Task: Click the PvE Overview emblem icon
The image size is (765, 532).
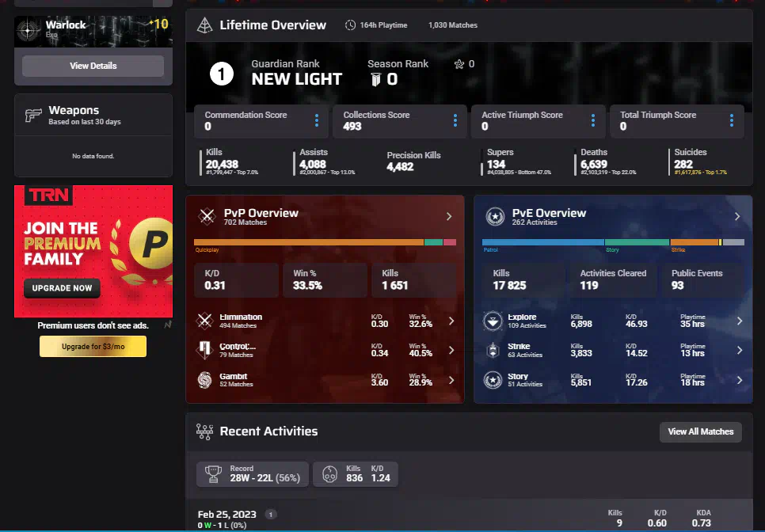Action: pyautogui.click(x=496, y=216)
